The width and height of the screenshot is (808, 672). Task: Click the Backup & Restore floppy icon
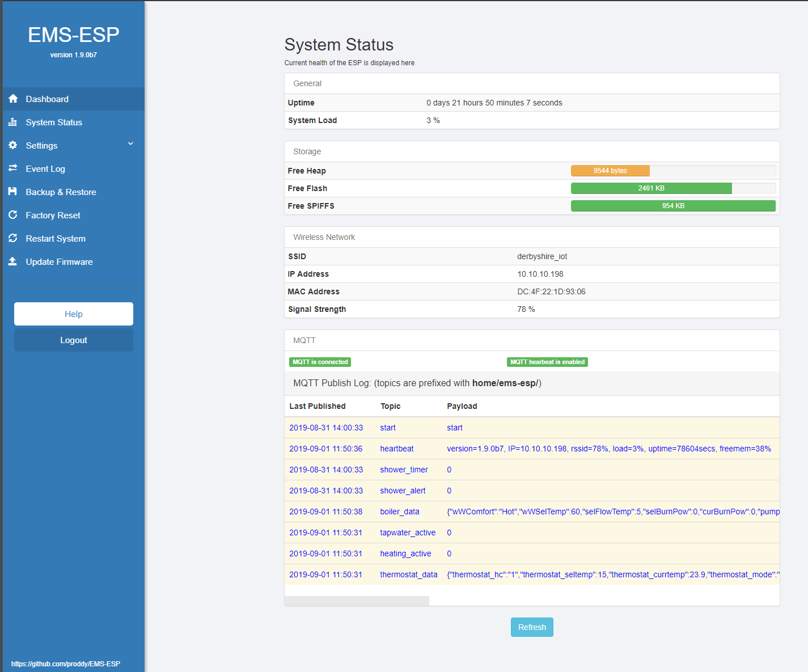tap(13, 192)
